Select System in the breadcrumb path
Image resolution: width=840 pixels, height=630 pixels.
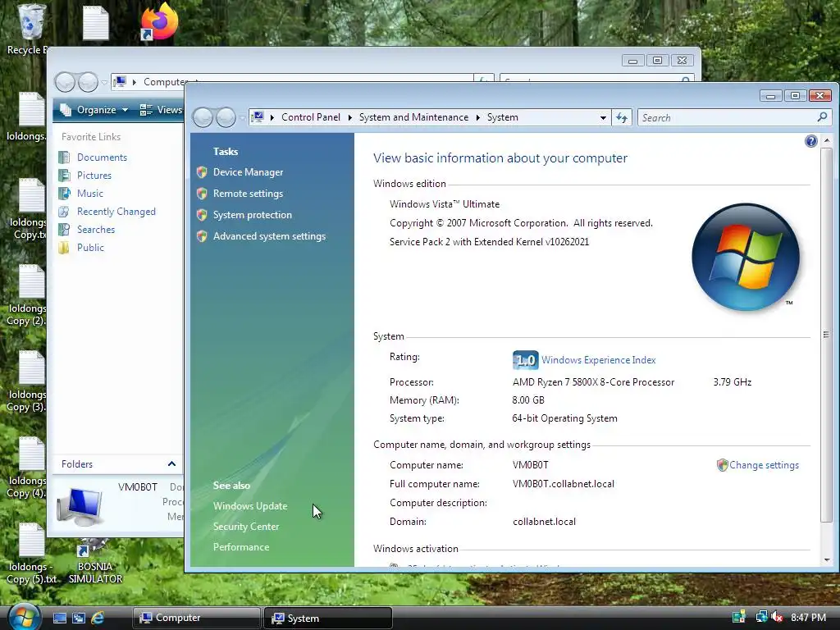point(503,117)
